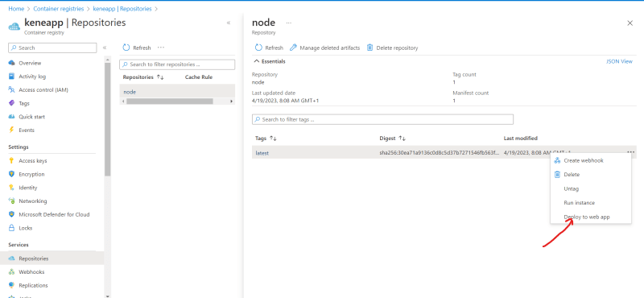644x298 pixels.
Task: Refresh the repositories list
Action: tap(137, 48)
